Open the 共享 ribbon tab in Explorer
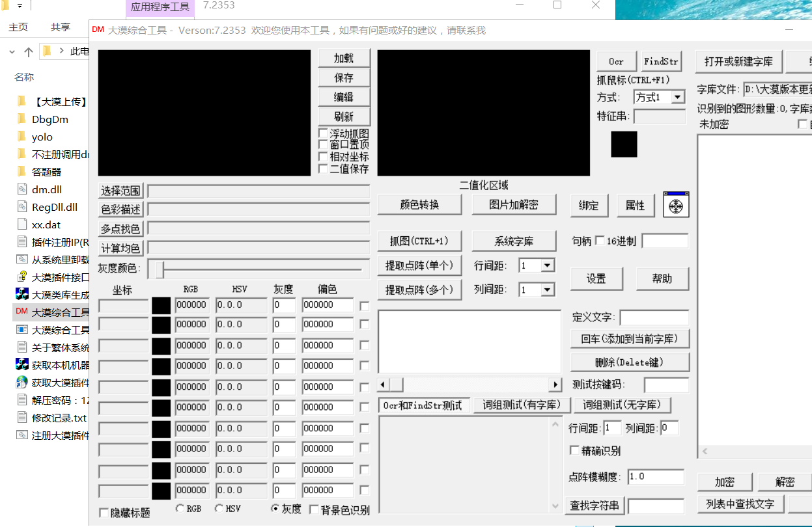Viewport: 812px width, 527px height. point(61,27)
